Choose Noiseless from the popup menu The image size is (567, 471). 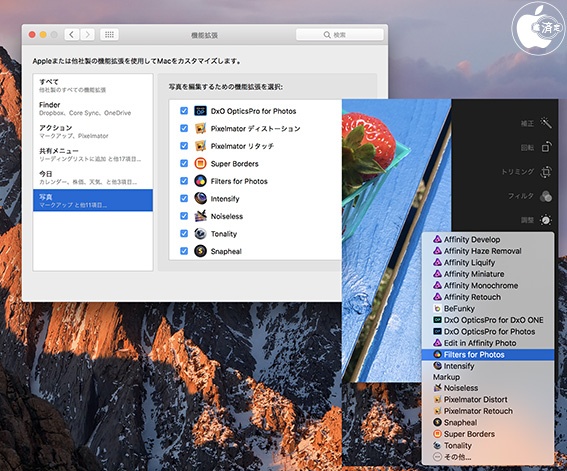[488, 388]
